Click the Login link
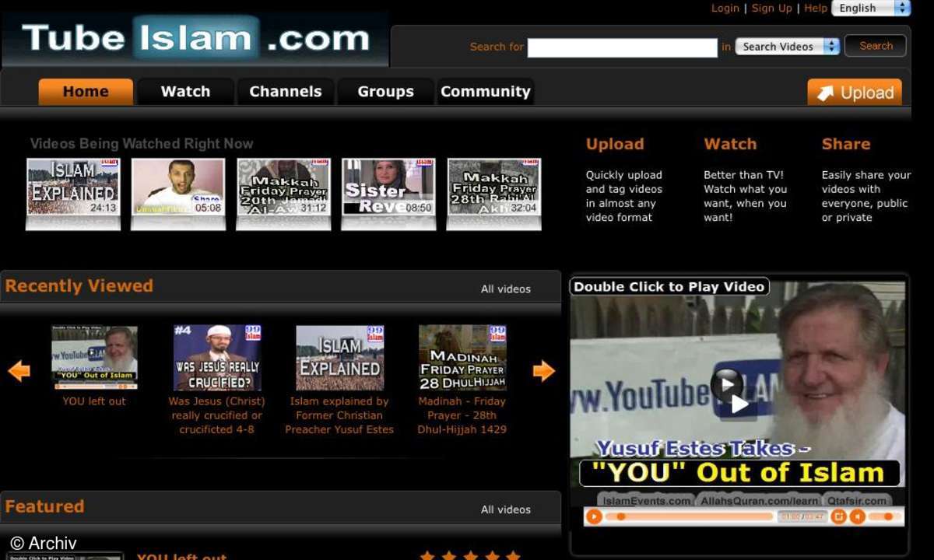This screenshot has height=560, width=934. click(x=725, y=8)
